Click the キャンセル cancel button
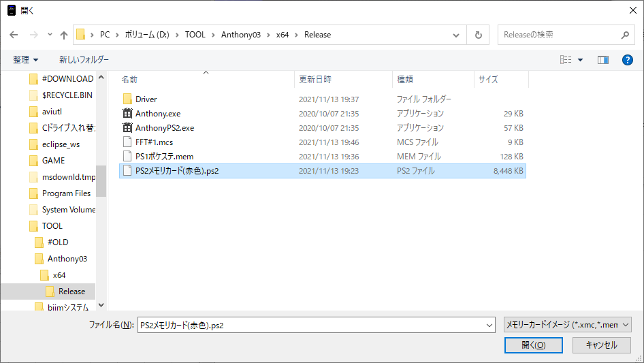The image size is (644, 363). click(x=602, y=345)
